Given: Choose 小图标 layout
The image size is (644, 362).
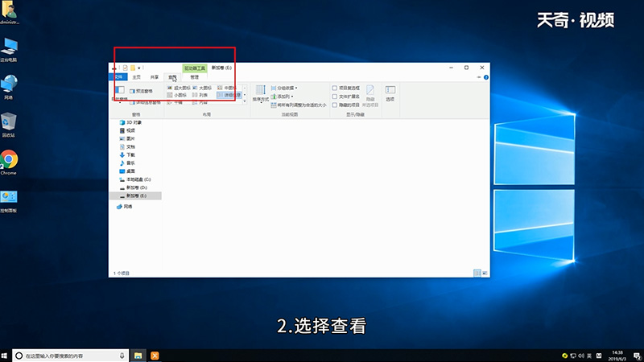Looking at the screenshot, I should click(177, 95).
